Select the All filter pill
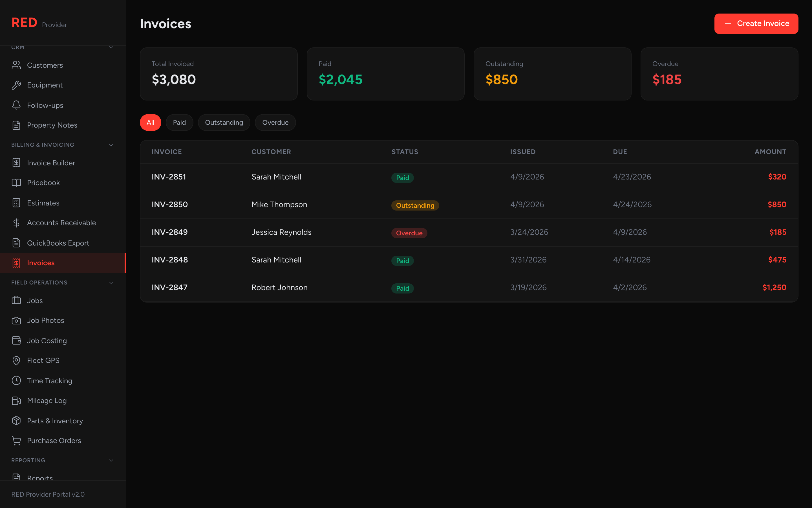The width and height of the screenshot is (812, 508). (150, 122)
